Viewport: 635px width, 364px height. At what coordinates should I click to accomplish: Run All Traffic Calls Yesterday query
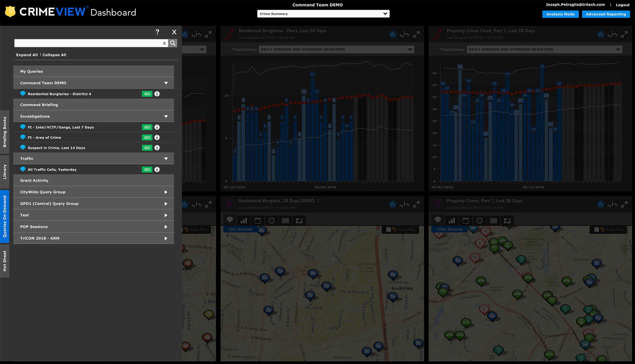(x=147, y=170)
